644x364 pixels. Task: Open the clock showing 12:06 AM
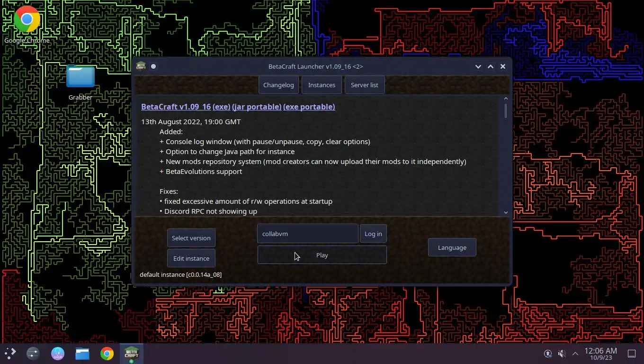click(x=600, y=354)
